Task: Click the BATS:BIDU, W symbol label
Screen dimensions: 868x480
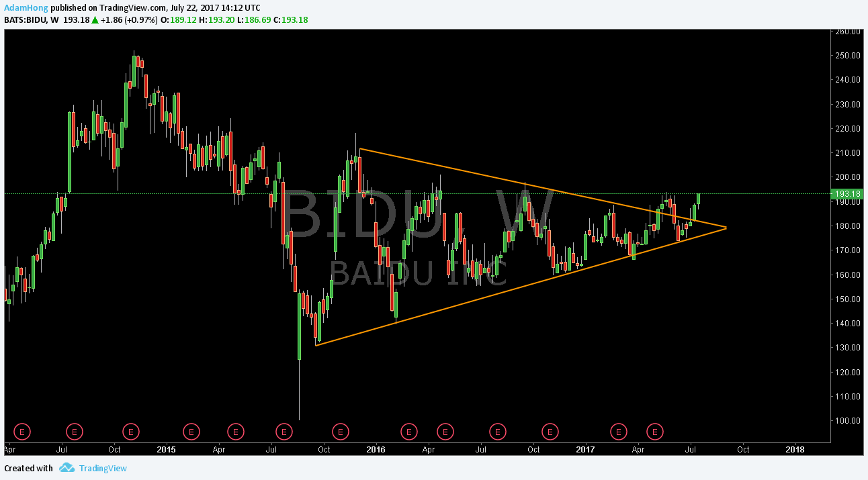Action: tap(32, 20)
